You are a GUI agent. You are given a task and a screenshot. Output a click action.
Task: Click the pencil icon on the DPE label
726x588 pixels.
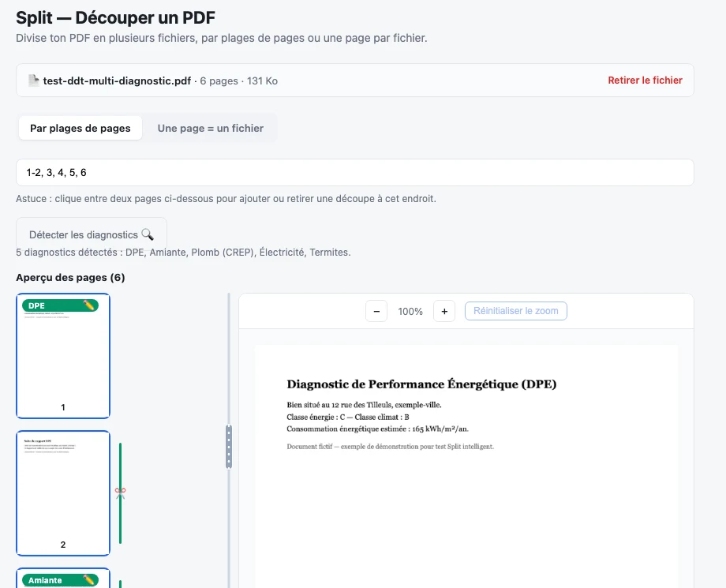pyautogui.click(x=89, y=305)
